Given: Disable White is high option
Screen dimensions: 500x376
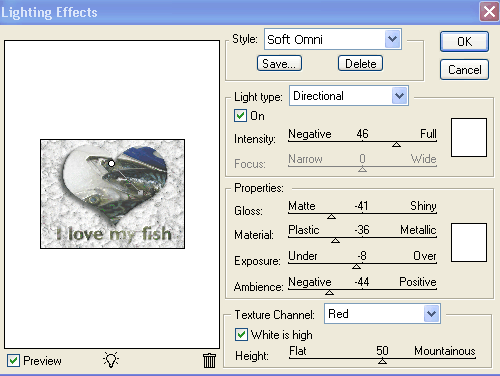Looking at the screenshot, I should pos(241,334).
